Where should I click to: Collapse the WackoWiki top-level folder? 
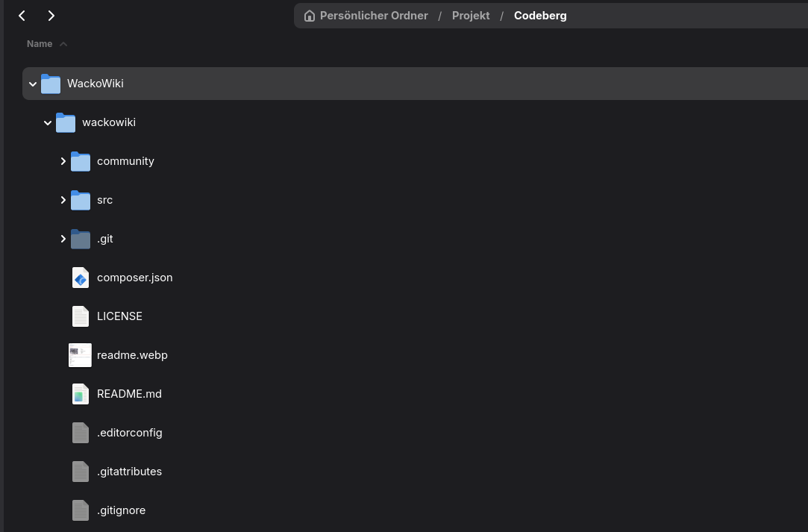point(33,84)
